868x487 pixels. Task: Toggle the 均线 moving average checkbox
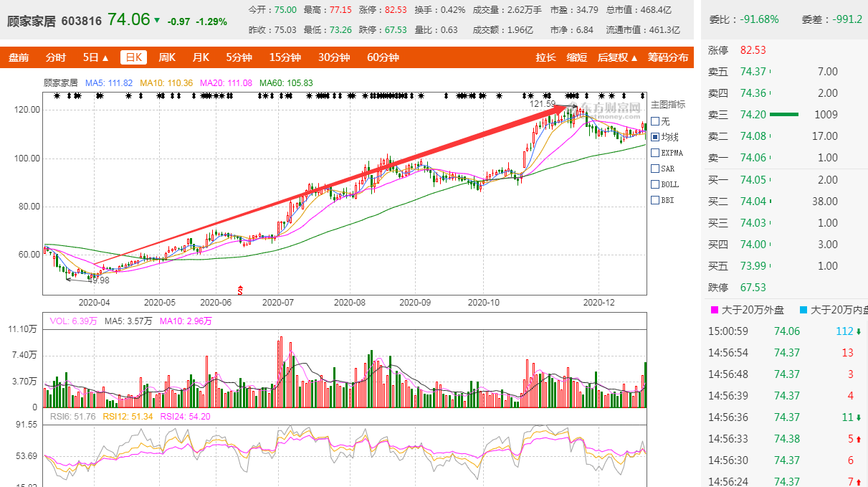coord(654,137)
